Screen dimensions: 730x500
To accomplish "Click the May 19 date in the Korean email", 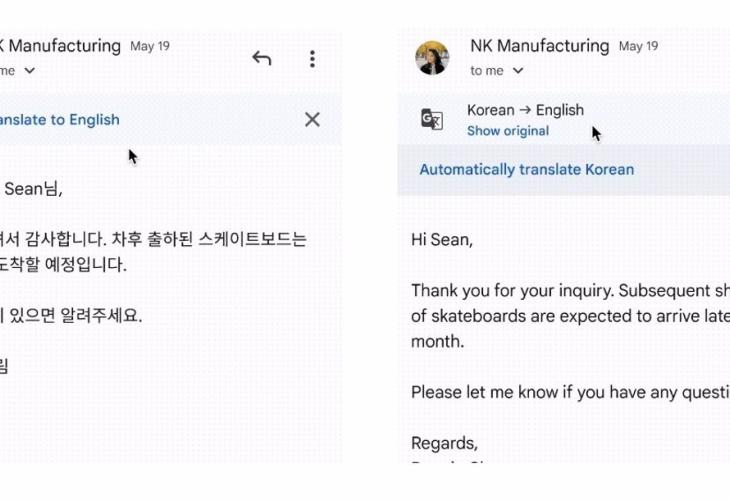I will 150,46.
